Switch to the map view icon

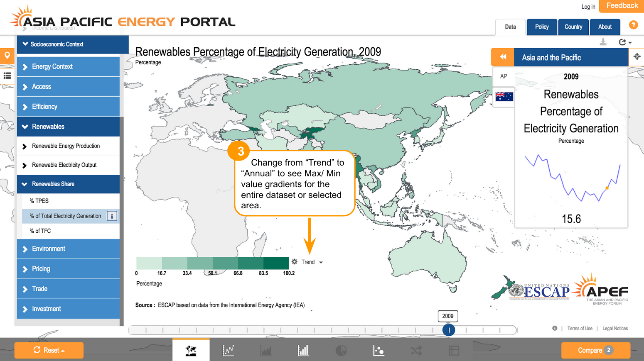coord(191,350)
